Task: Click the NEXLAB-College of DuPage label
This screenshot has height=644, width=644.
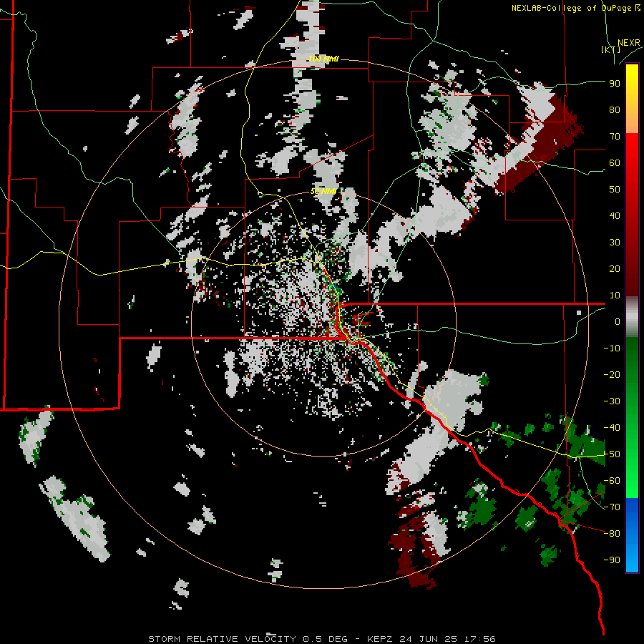Action: coord(576,8)
